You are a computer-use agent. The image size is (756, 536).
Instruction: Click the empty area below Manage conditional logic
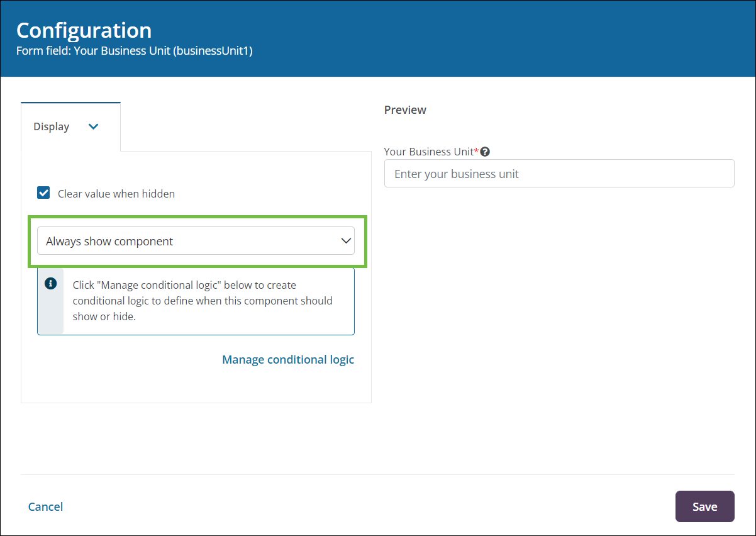(196, 385)
